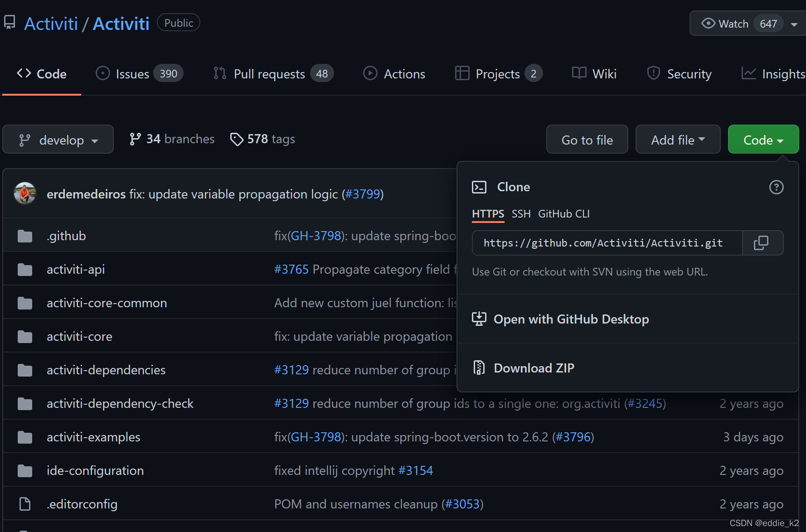Screen dimensions: 806x532
Task: Click the terminal icon next to Clone
Action: (479, 187)
